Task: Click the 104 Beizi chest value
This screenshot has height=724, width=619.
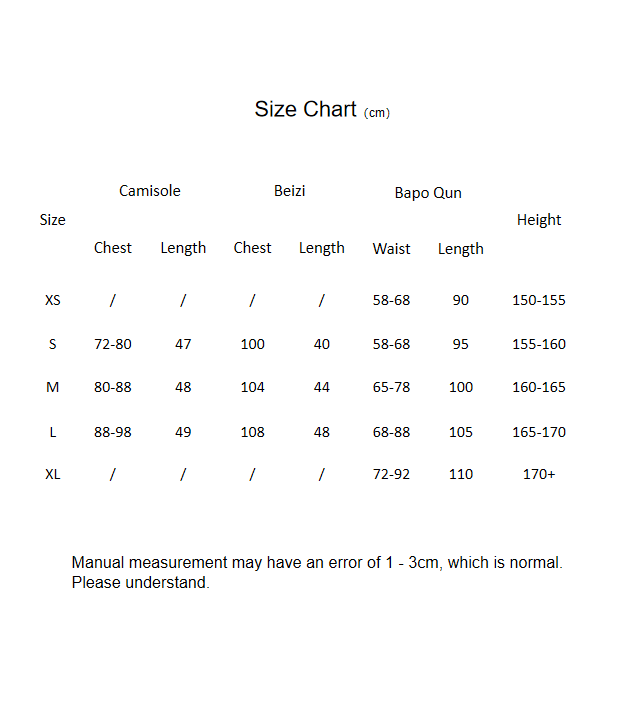Action: tap(253, 387)
